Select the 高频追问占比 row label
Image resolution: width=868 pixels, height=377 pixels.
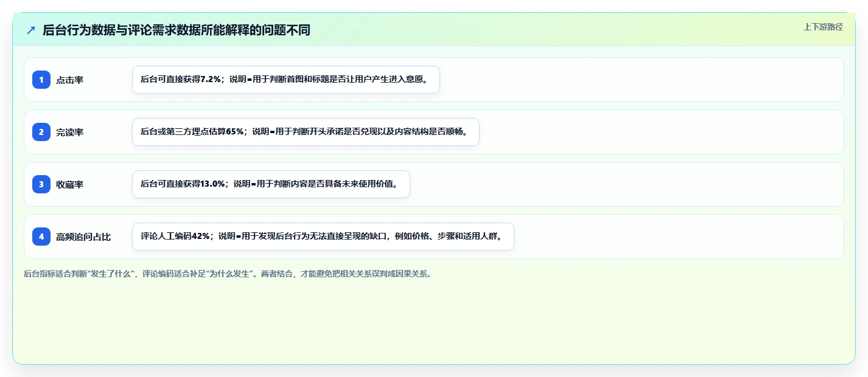[83, 237]
